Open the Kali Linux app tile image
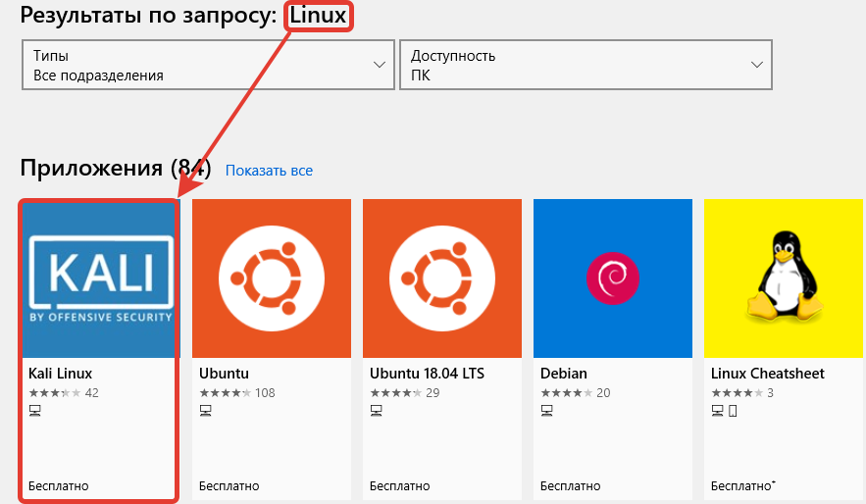 [101, 278]
